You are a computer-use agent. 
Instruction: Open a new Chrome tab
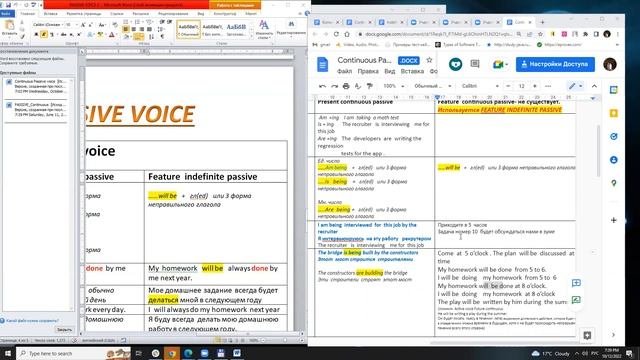coord(542,22)
